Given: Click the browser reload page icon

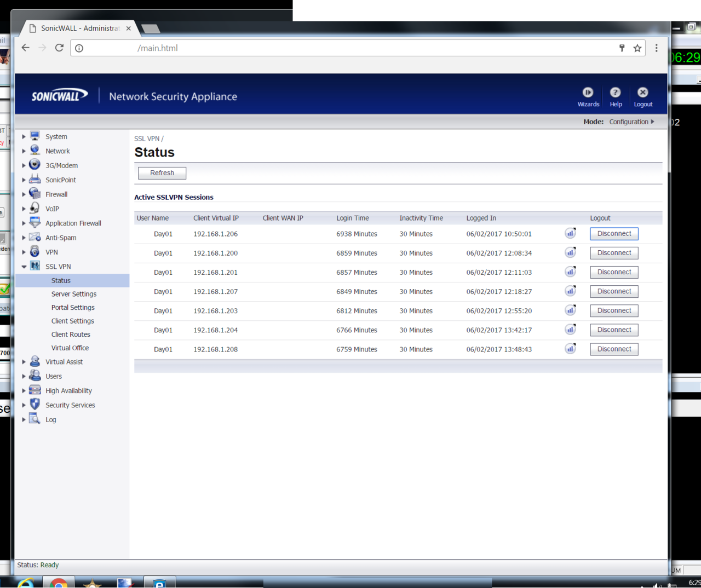Looking at the screenshot, I should (59, 48).
